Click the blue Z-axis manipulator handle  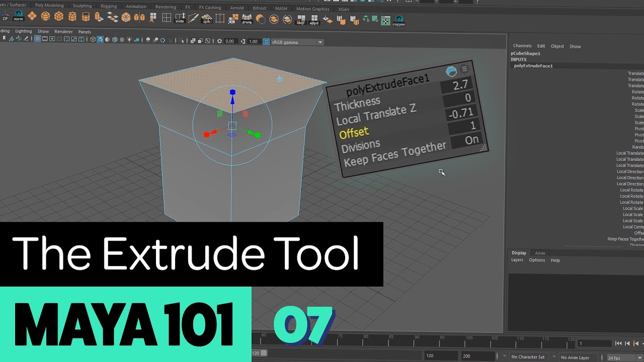pyautogui.click(x=232, y=93)
